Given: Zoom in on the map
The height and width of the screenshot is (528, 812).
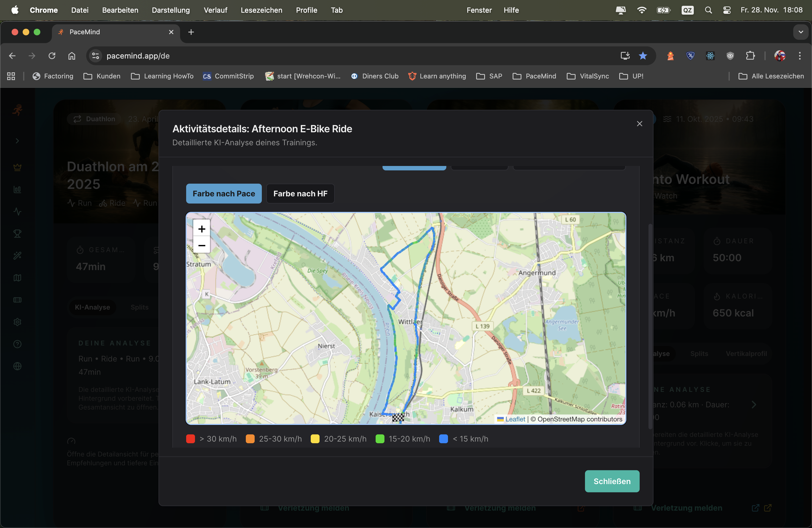Looking at the screenshot, I should [x=202, y=229].
